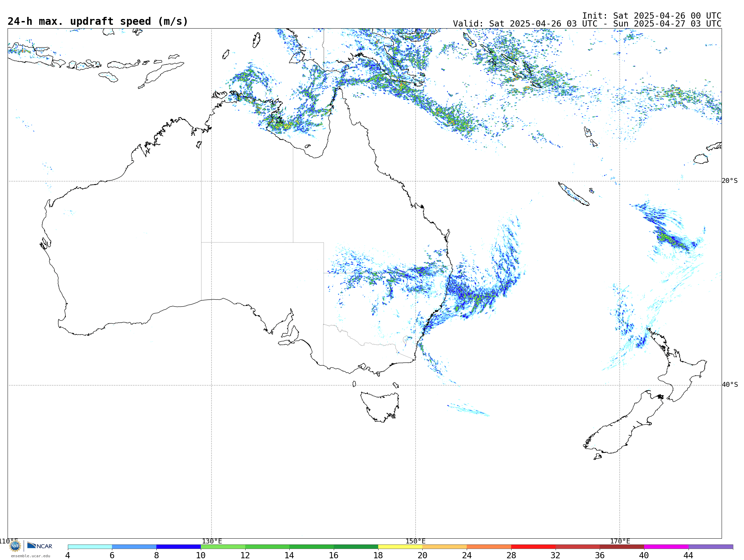The width and height of the screenshot is (744, 560).
Task: Click colorbar tick label '14'
Action: [289, 556]
